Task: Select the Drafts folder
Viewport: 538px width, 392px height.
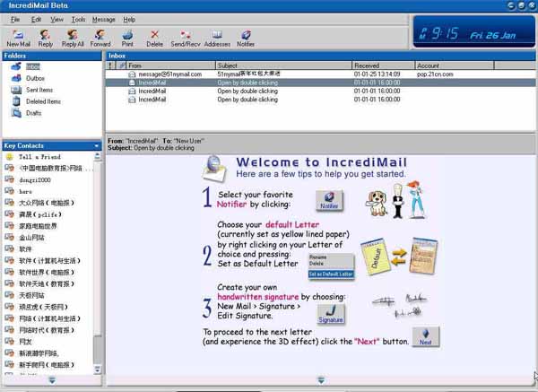Action: (34, 113)
